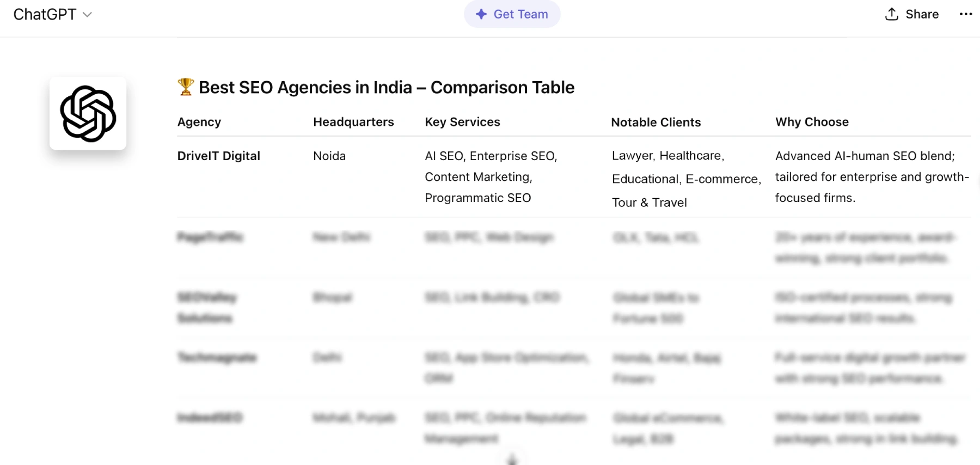Click the Advanced AI-human SEO blend cell
980x465 pixels.
tap(872, 177)
